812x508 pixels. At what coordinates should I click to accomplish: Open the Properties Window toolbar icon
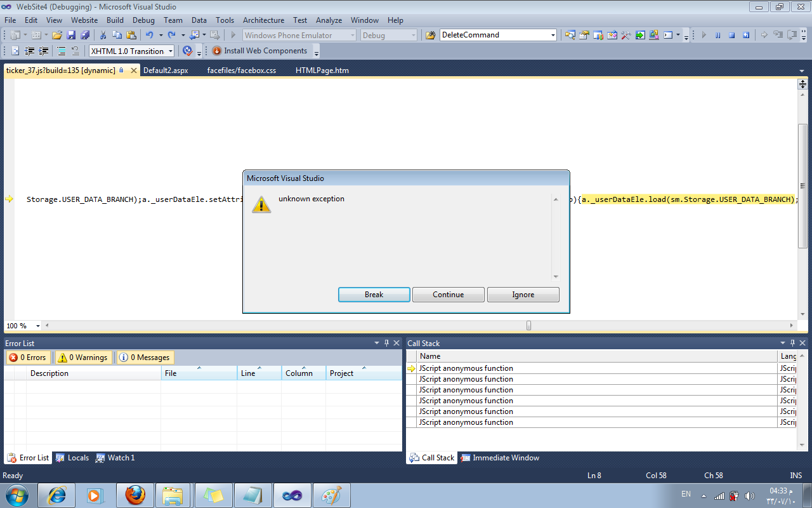click(584, 36)
